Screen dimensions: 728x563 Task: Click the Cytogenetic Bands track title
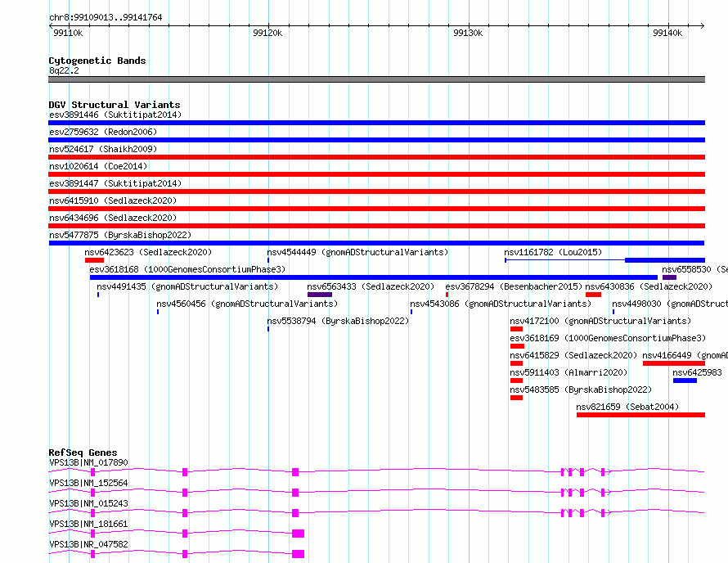[x=97, y=61]
